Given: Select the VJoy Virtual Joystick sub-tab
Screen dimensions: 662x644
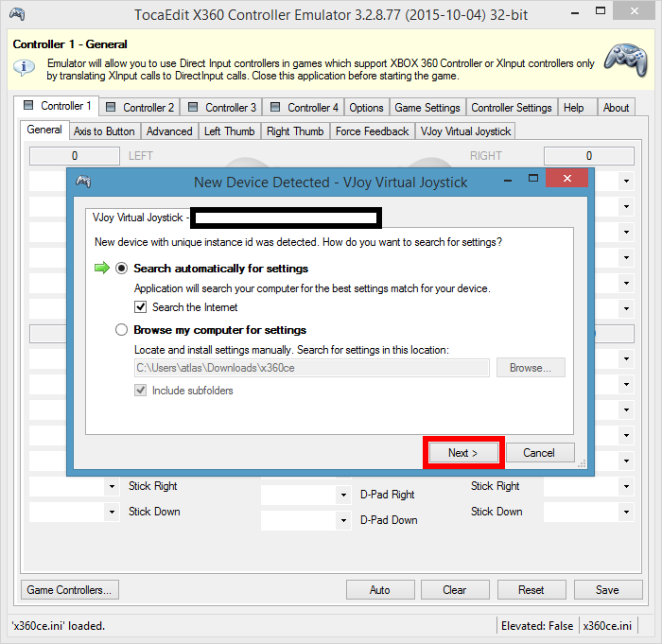Looking at the screenshot, I should pyautogui.click(x=465, y=131).
